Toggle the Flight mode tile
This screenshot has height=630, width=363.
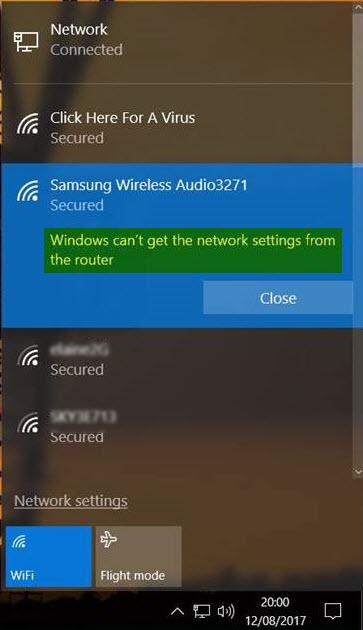point(138,556)
